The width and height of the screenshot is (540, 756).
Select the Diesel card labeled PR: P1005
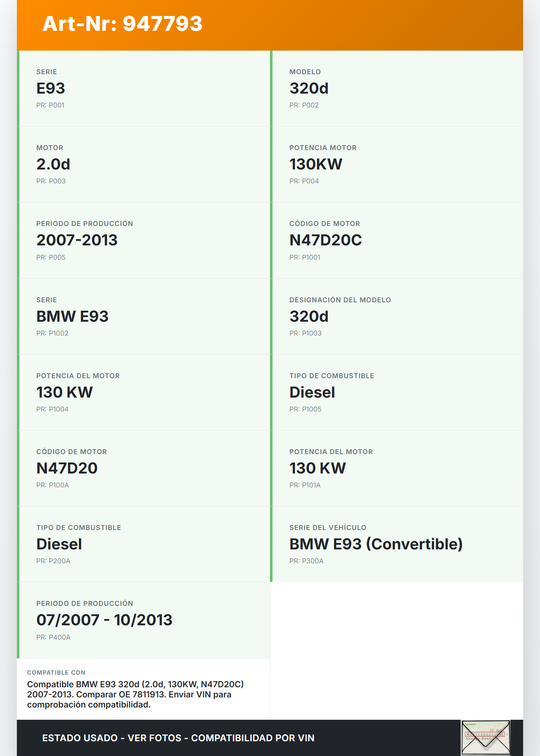397,392
